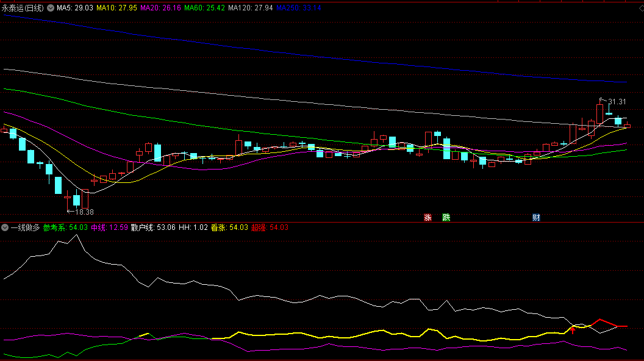Open the dropdown arrow beside 永泰运(日线)

tap(51, 8)
